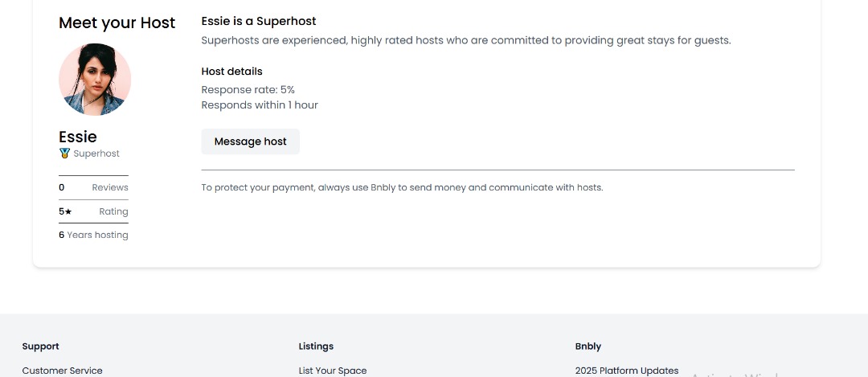Click the Superhost medal badge icon

click(64, 153)
